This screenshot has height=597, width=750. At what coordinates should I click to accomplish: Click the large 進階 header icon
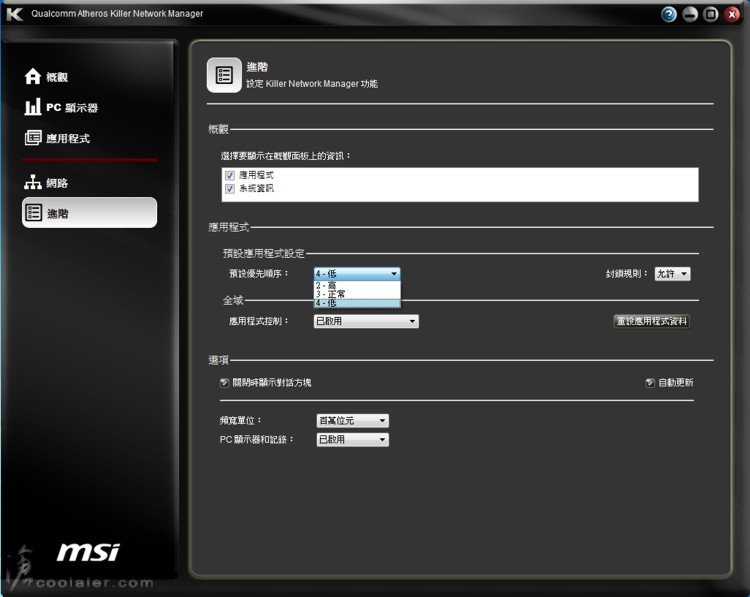[x=224, y=75]
